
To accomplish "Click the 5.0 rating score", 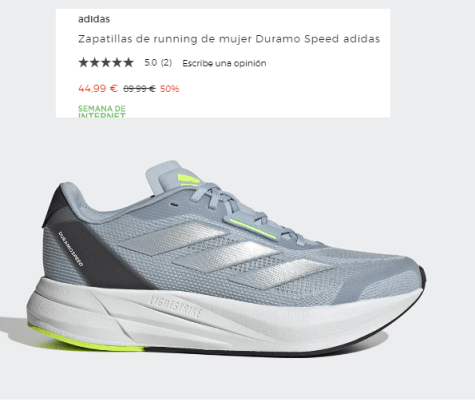I will point(151,63).
